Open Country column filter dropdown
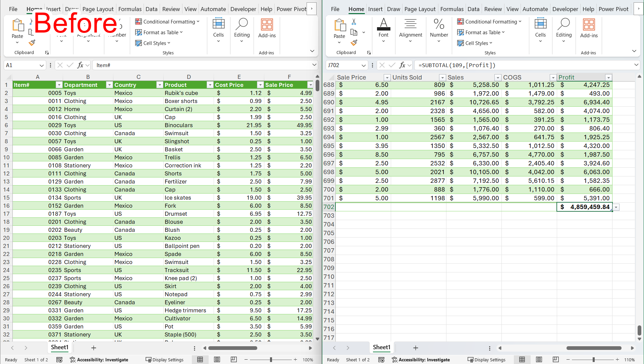This screenshot has height=364, width=644. [x=160, y=85]
